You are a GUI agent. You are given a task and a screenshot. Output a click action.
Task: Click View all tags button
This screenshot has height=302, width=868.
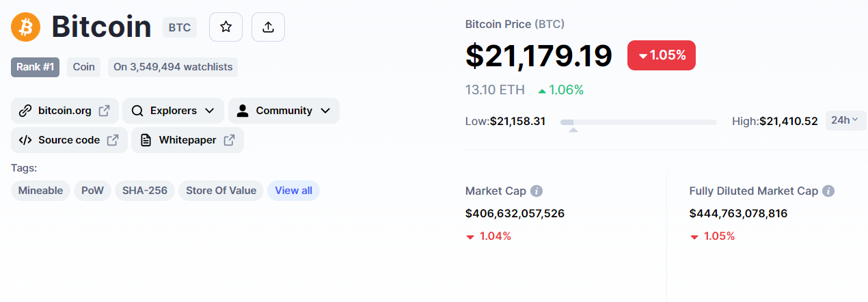[x=293, y=191]
